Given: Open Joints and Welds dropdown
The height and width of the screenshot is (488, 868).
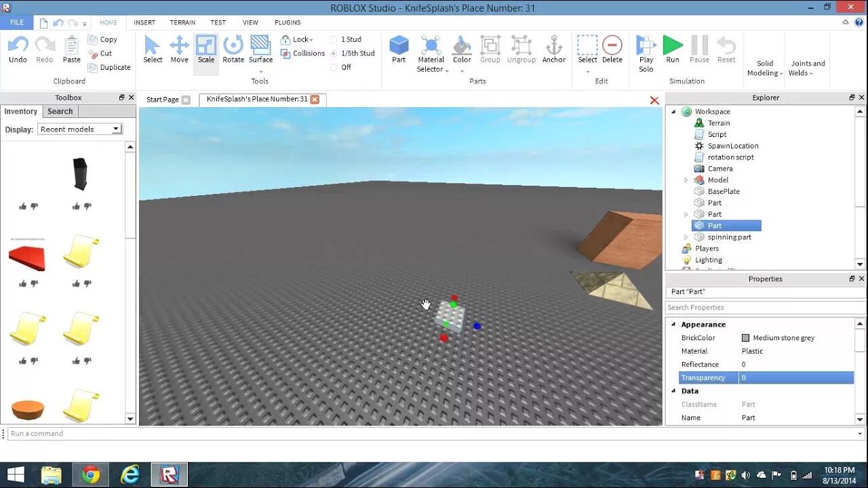Looking at the screenshot, I should click(807, 68).
